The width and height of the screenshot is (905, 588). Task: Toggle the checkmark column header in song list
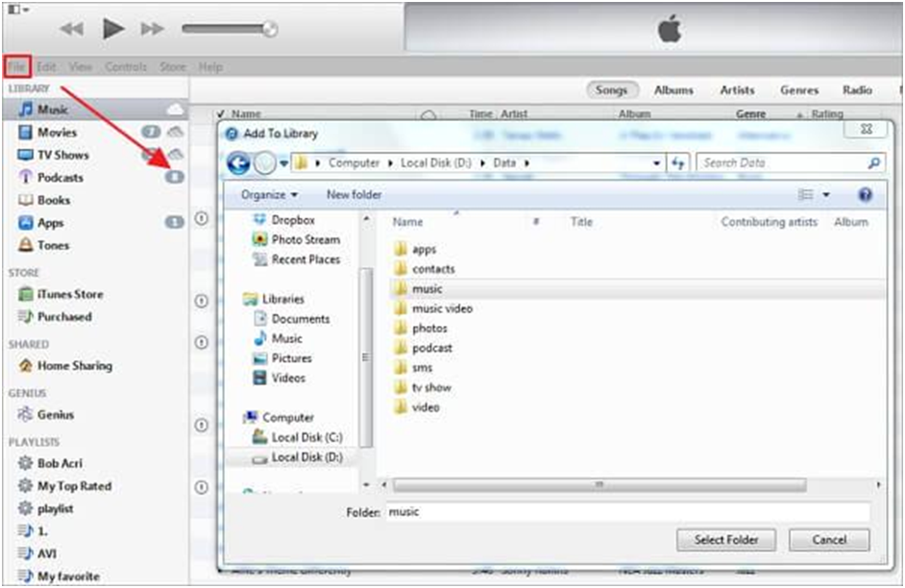tap(220, 114)
